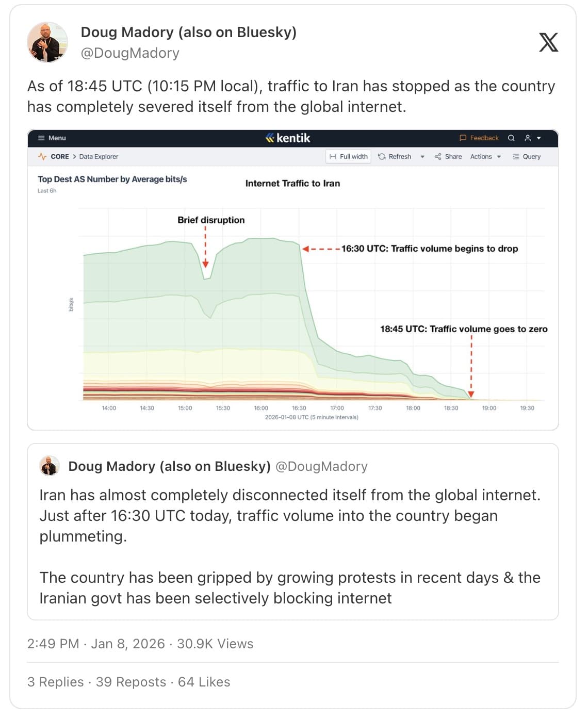Click the 18:45 UTC zero-traffic marker arrow
This screenshot has width=588, height=720.
471,394
